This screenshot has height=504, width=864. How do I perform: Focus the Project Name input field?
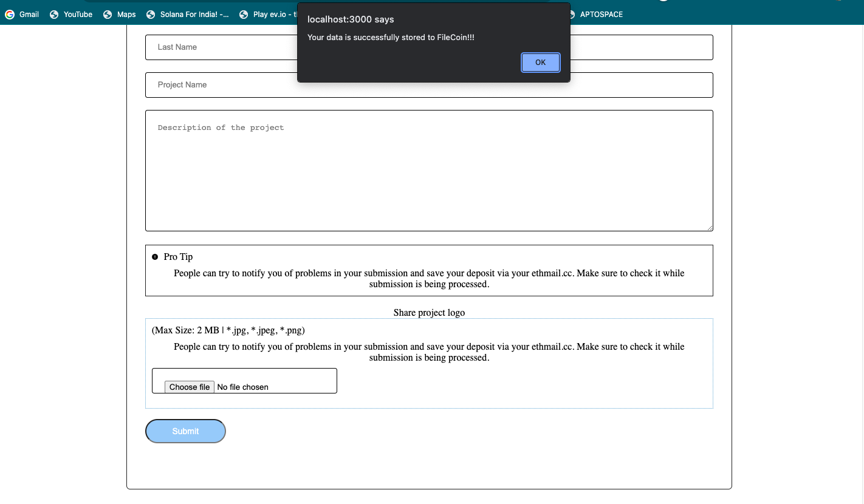429,85
